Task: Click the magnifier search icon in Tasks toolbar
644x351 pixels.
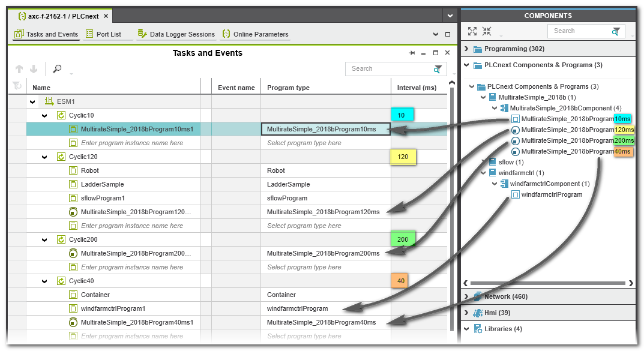Action: pyautogui.click(x=58, y=69)
